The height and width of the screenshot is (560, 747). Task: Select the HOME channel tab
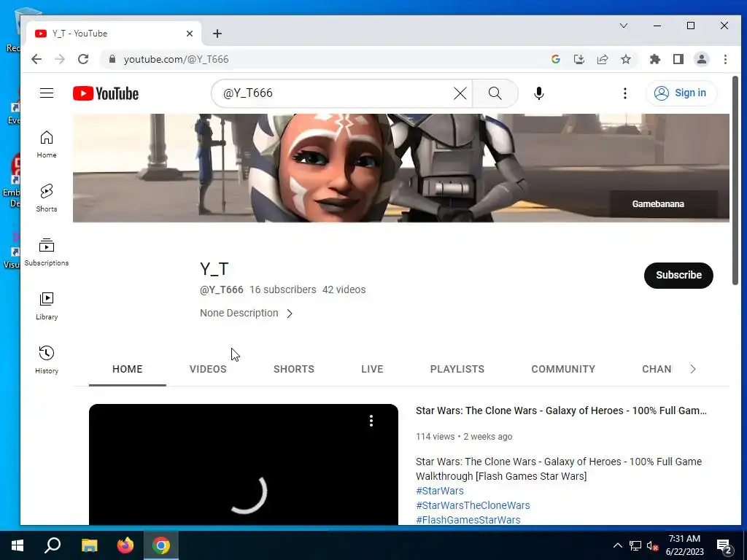pyautogui.click(x=127, y=369)
